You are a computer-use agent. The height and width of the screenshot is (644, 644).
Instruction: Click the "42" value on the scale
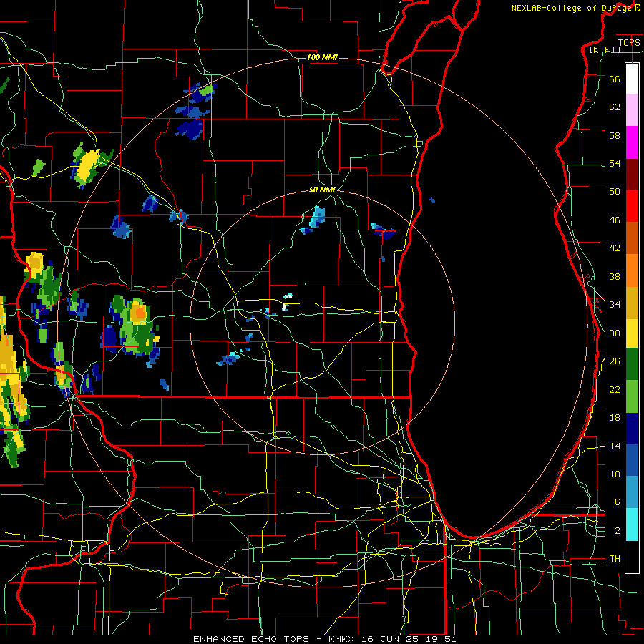pyautogui.click(x=615, y=248)
